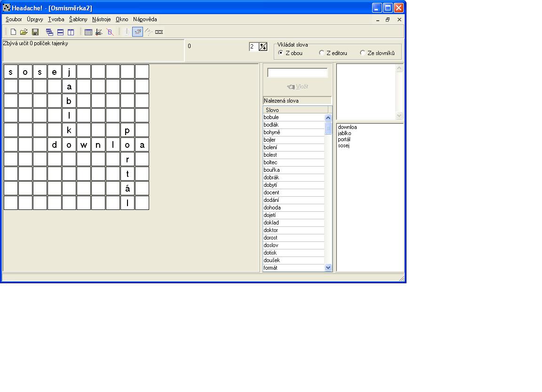
Task: Click the grid table toolbar icon
Action: [88, 32]
